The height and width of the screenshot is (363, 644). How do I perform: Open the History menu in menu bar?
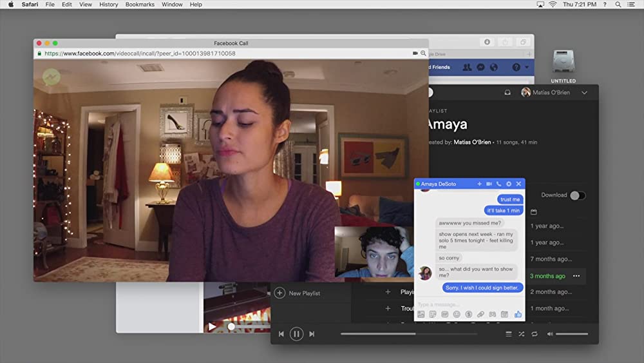click(108, 5)
